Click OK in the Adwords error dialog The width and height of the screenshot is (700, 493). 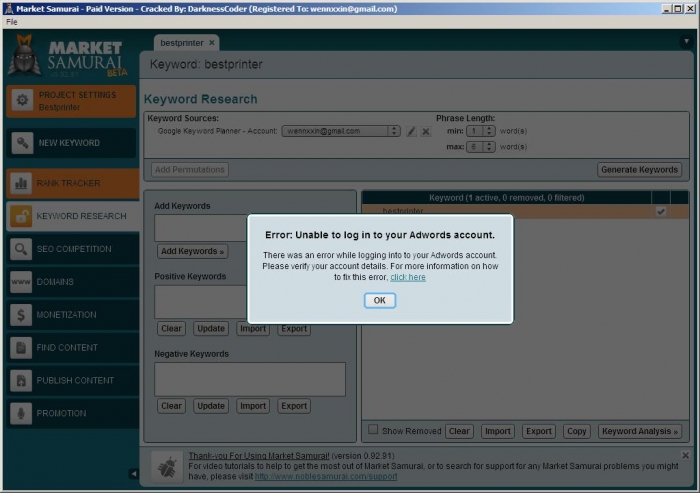[379, 300]
